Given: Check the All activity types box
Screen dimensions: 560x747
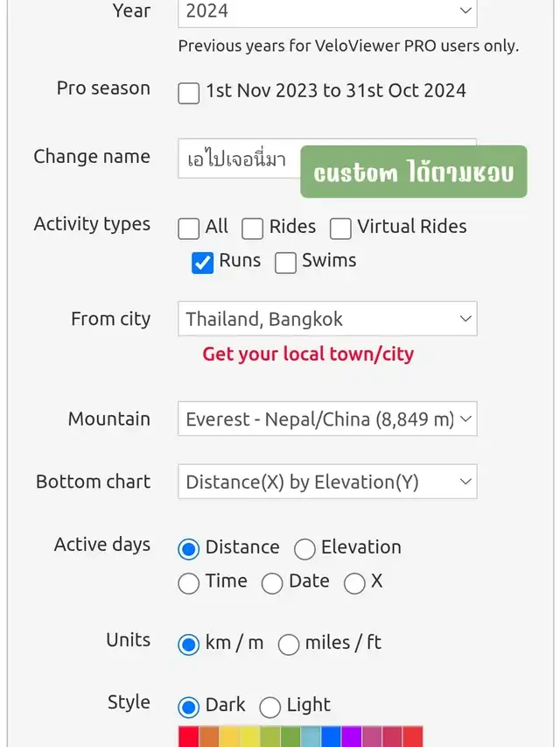Looking at the screenshot, I should [x=189, y=229].
